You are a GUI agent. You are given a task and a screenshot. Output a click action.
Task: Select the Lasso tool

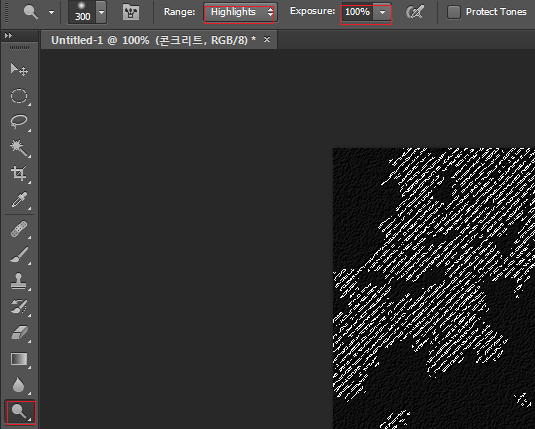coord(19,122)
